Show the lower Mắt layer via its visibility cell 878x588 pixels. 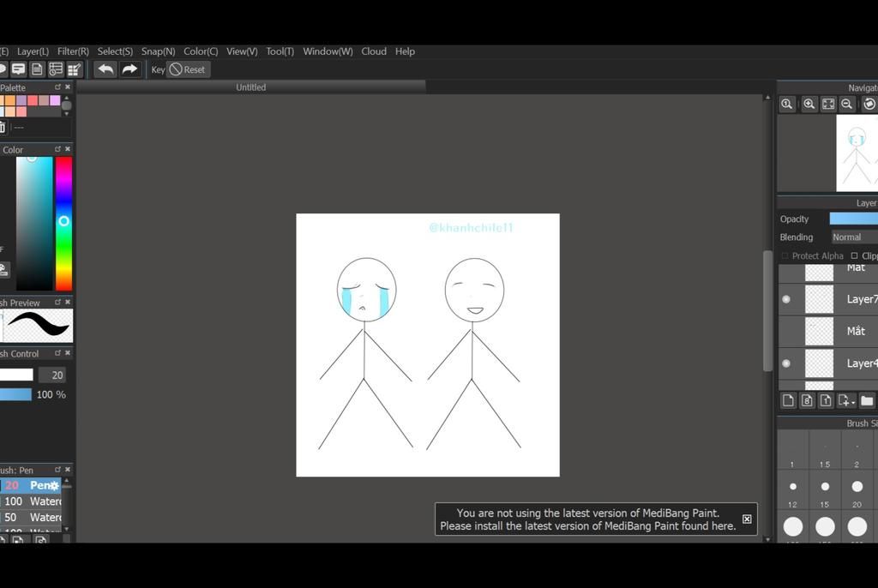pyautogui.click(x=786, y=331)
